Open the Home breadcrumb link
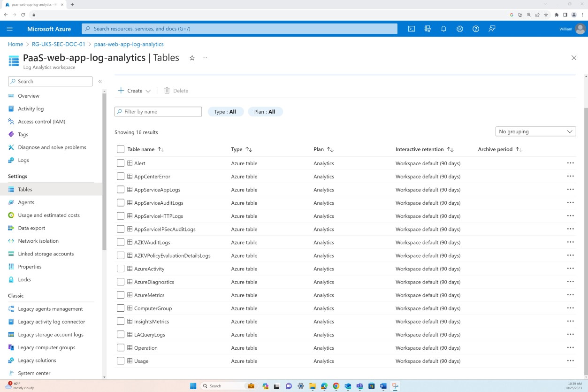Image resolution: width=588 pixels, height=392 pixels. click(x=15, y=44)
